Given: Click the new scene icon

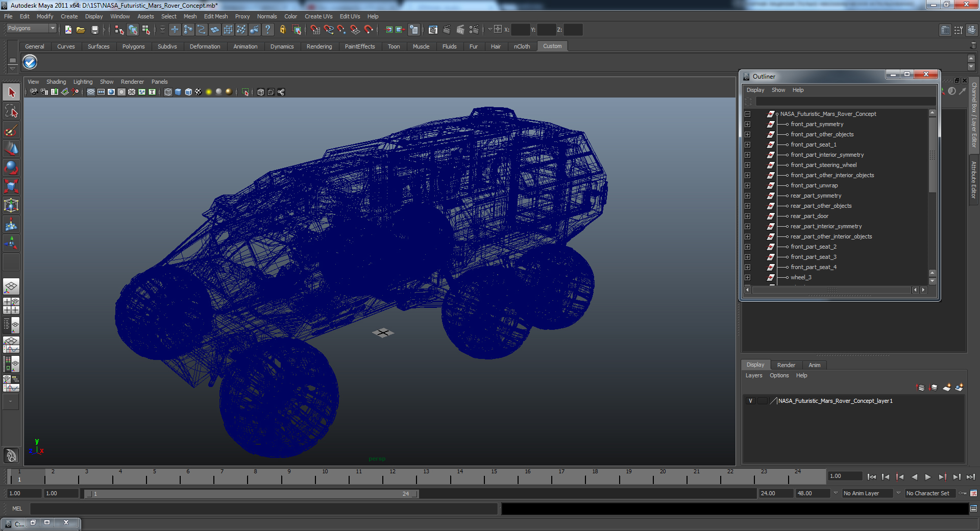Looking at the screenshot, I should [68, 30].
